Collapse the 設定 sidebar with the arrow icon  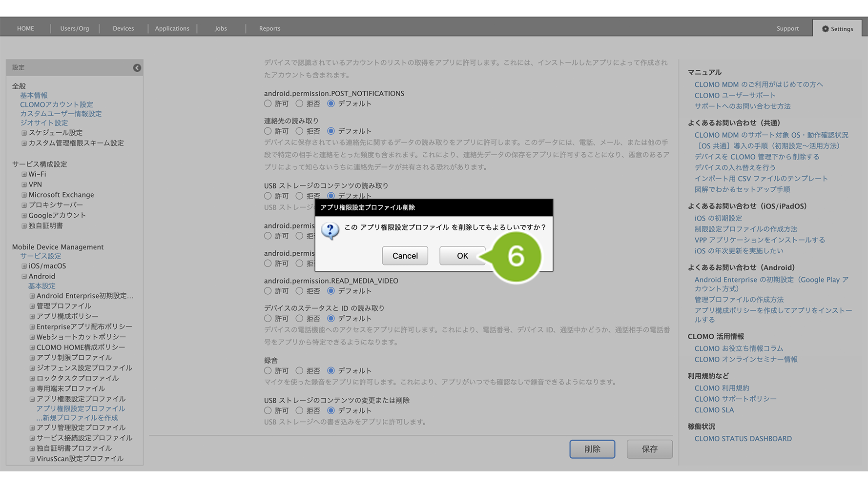(x=137, y=68)
